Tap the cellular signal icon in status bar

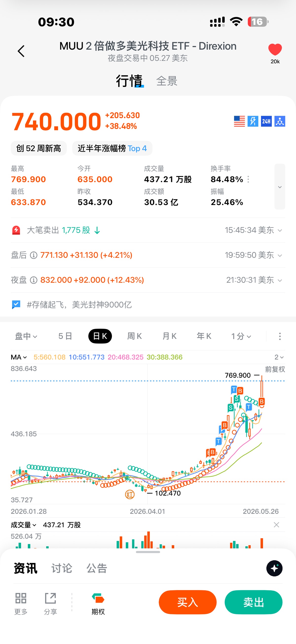click(x=217, y=22)
